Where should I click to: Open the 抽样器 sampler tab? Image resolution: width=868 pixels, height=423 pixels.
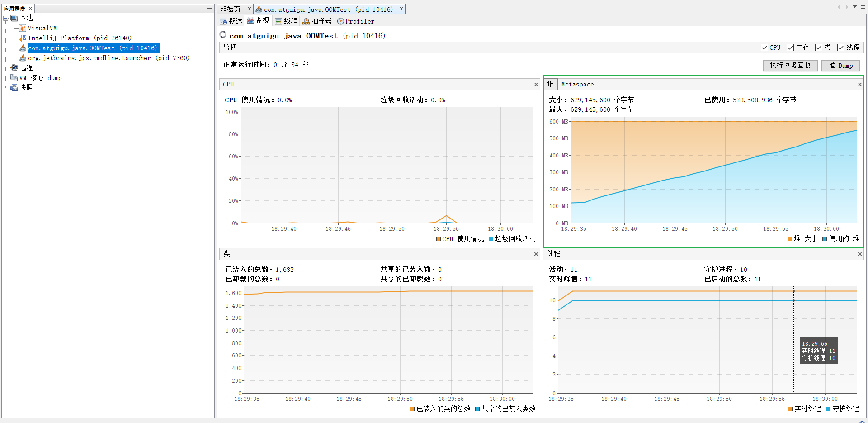[x=317, y=21]
